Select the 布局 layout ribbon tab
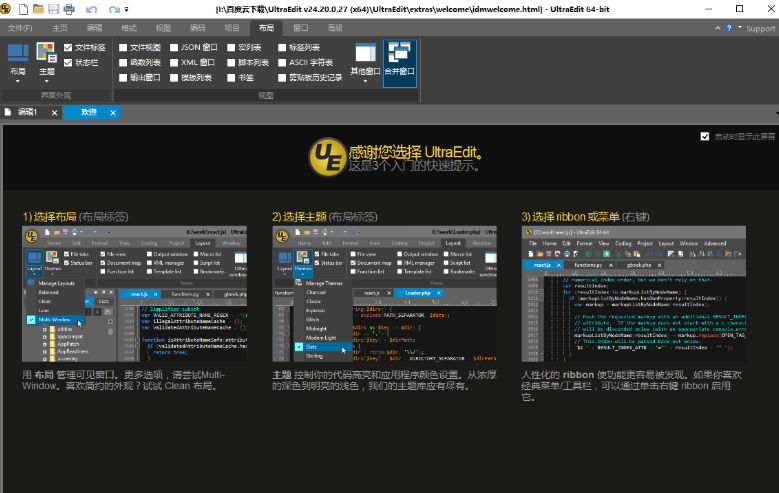 click(x=266, y=28)
